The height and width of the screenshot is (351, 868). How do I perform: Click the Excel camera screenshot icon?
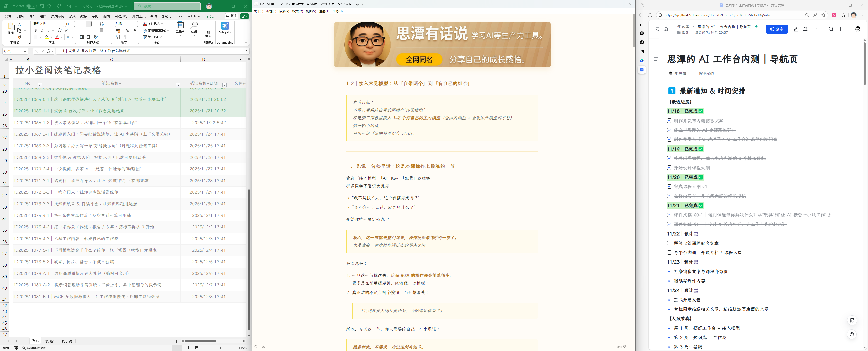(69, 6)
